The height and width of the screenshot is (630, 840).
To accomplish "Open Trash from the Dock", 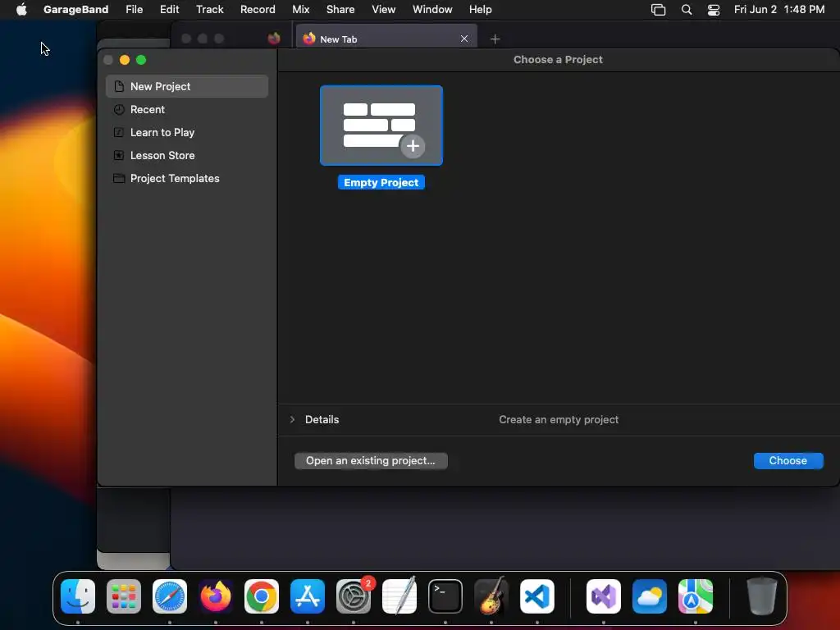I will 762,596.
